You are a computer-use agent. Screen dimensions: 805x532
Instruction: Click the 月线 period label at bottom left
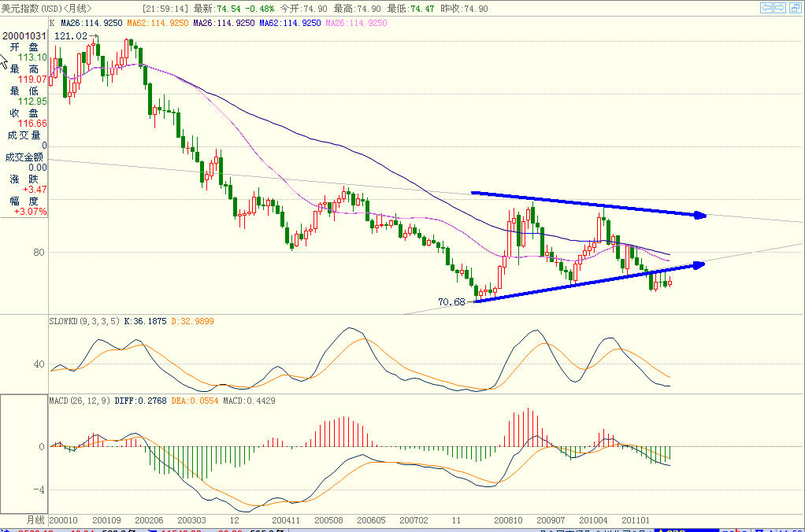[x=35, y=520]
